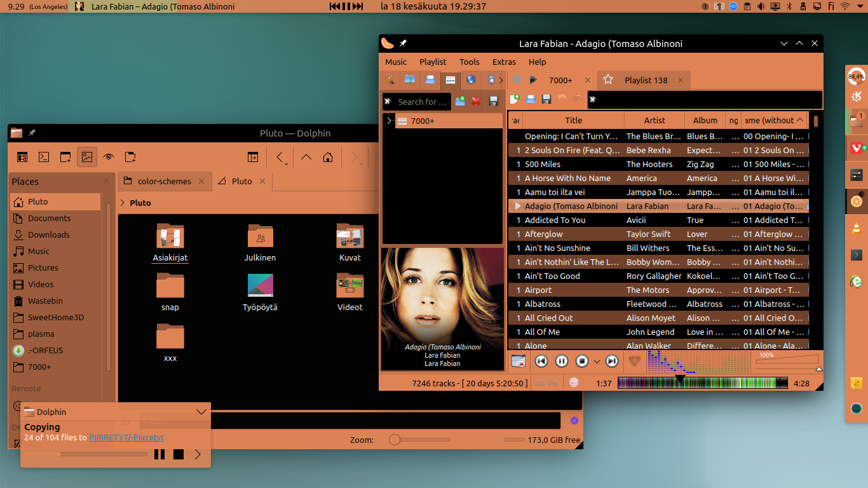
Task: Clear the playlist with the list-and-red-X icon
Action: click(x=519, y=361)
